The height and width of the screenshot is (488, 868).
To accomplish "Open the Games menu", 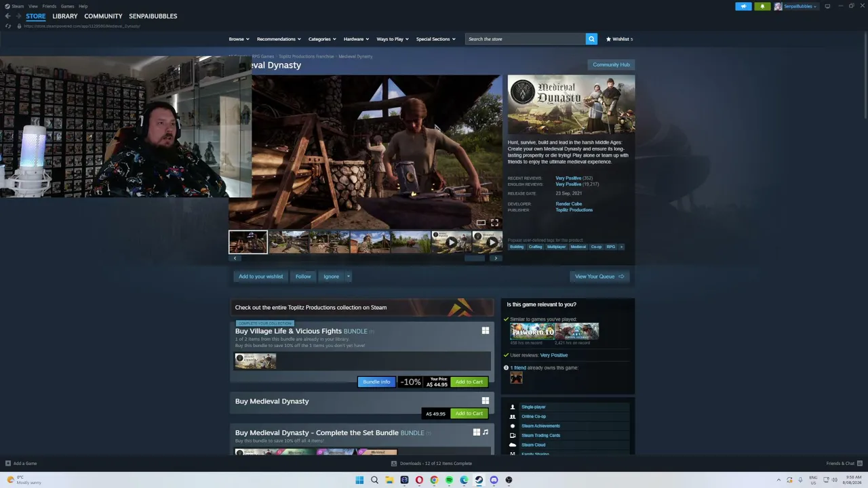I will (67, 6).
